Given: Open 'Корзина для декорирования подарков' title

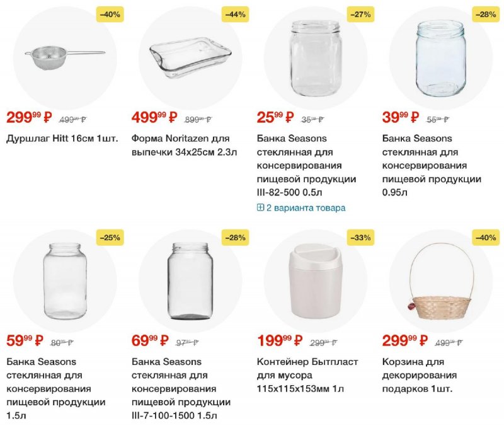Looking at the screenshot, I should coord(420,375).
